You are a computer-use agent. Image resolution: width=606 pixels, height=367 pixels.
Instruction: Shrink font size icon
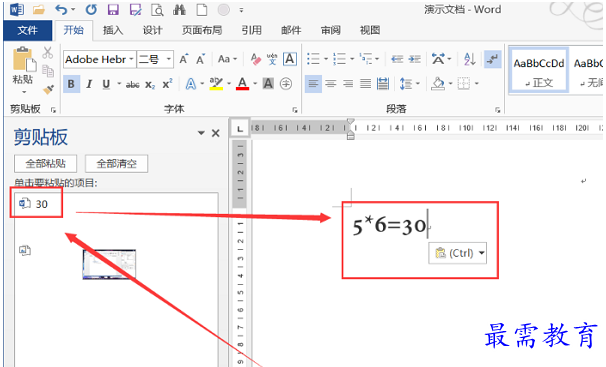tap(201, 59)
